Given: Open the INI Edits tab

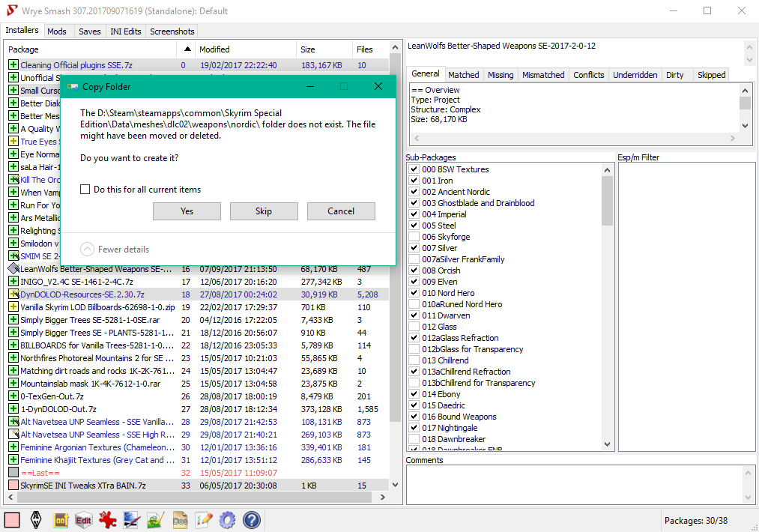Looking at the screenshot, I should click(x=125, y=31).
